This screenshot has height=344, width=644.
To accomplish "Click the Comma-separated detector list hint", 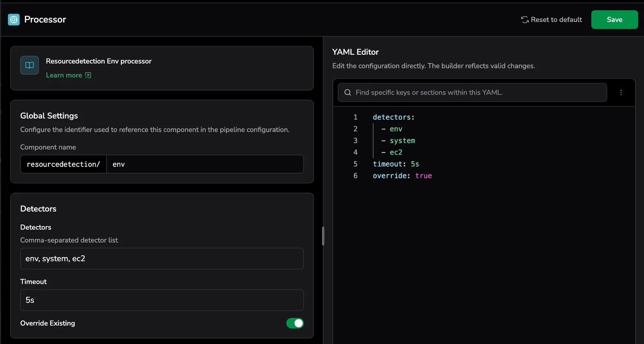I will 69,240.
